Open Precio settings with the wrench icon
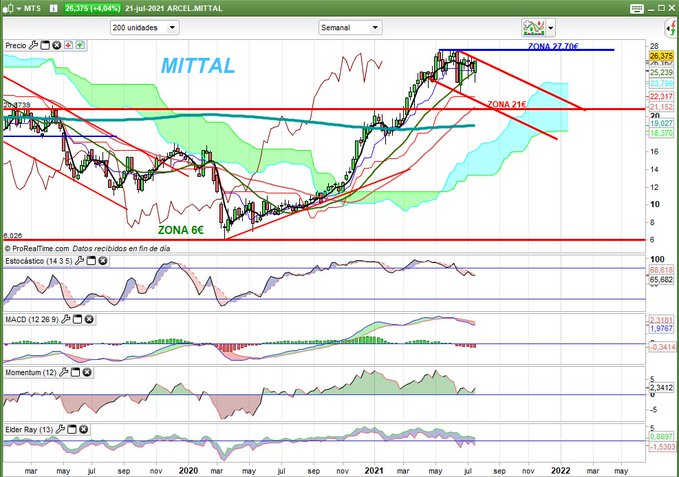Screen dimensions: 679x477 (33, 45)
